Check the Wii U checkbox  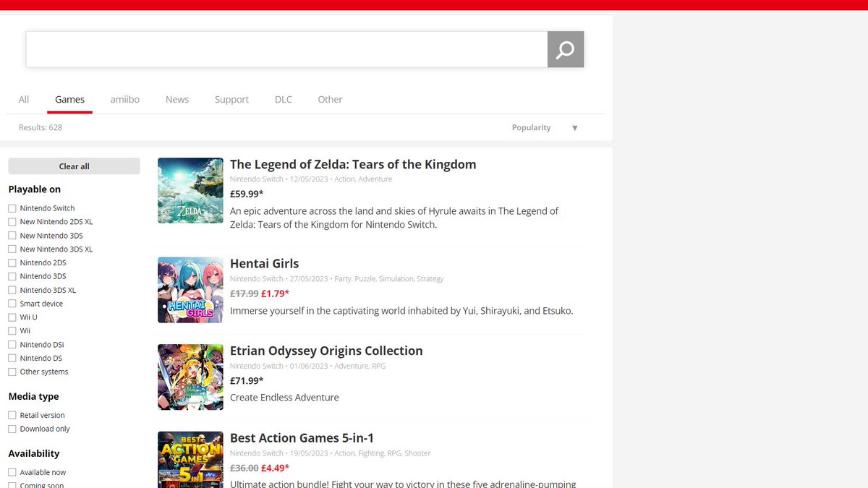[x=12, y=317]
